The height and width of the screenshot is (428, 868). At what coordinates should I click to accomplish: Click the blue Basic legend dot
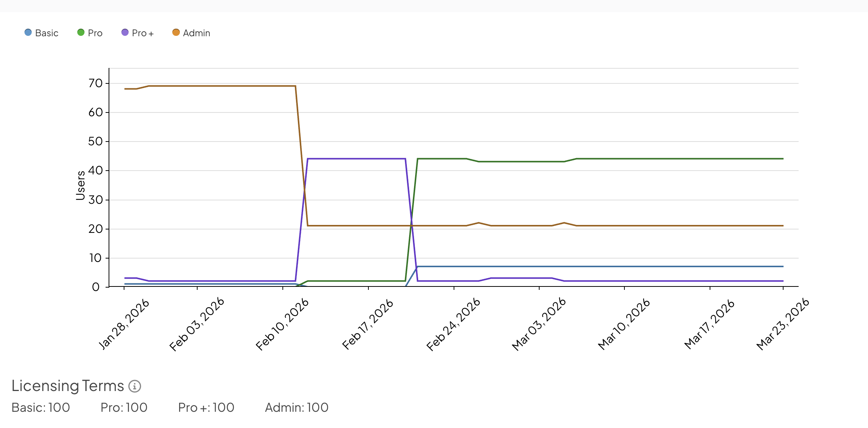28,32
